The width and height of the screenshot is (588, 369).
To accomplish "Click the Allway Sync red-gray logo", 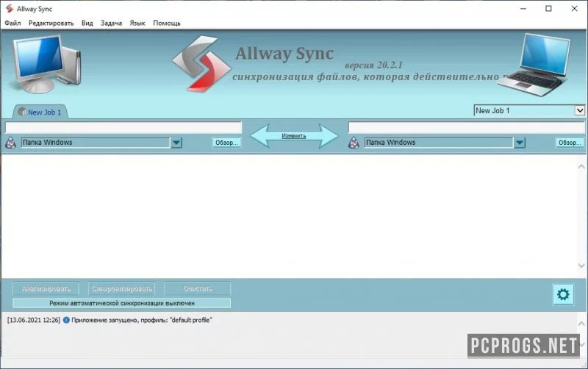I will (x=201, y=63).
